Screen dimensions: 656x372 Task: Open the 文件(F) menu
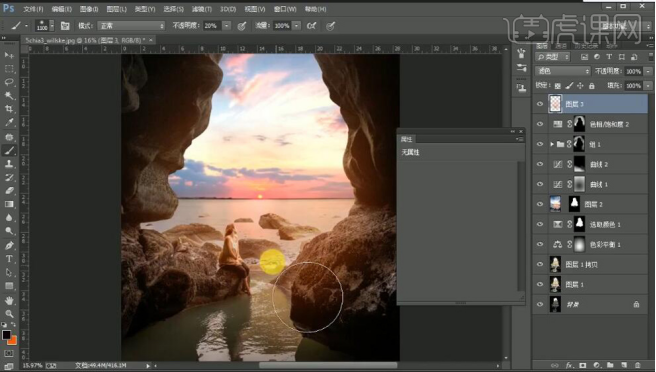coord(33,9)
